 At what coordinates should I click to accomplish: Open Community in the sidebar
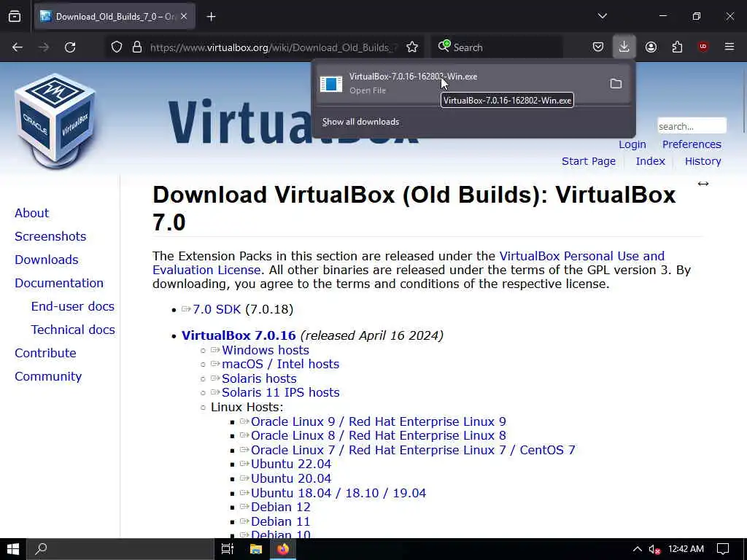click(x=48, y=377)
